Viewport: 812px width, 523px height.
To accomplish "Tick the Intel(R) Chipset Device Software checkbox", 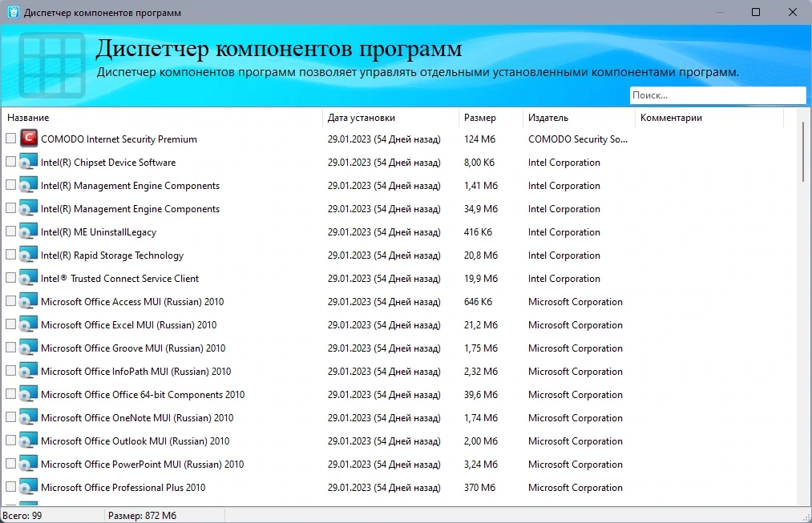I will click(10, 162).
